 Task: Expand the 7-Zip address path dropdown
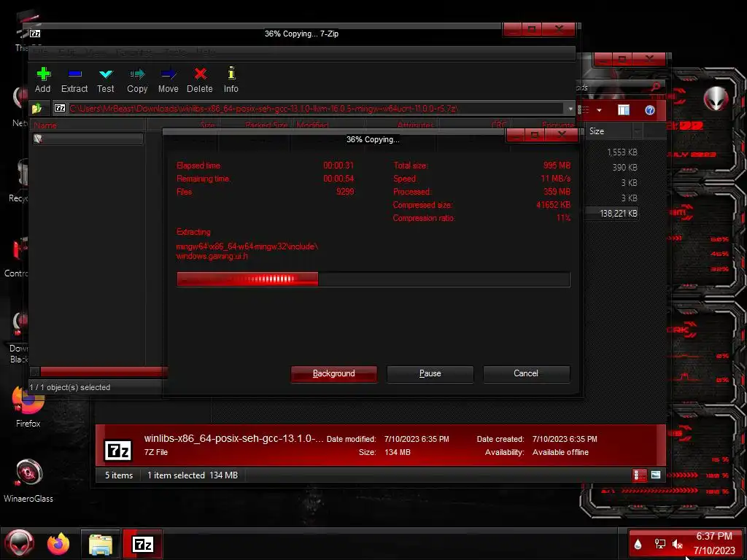(x=570, y=109)
